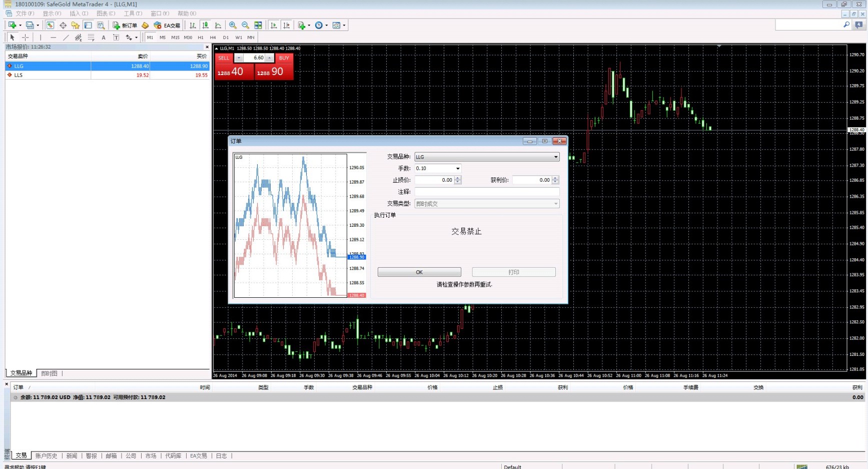Click OK in the order dialog
Screen dimensions: 868x469
pyautogui.click(x=419, y=272)
